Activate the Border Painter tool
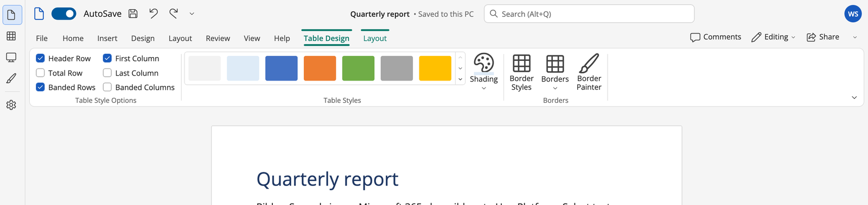Screen dimensions: 868x205 589,72
